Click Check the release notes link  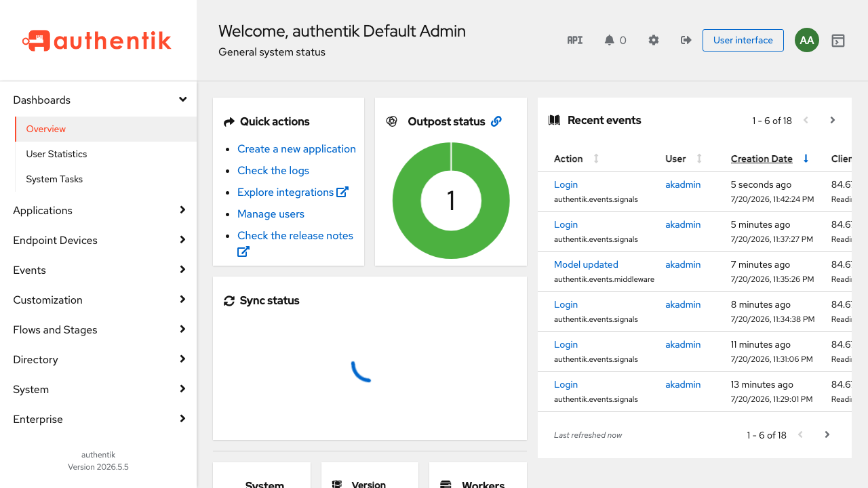295,235
